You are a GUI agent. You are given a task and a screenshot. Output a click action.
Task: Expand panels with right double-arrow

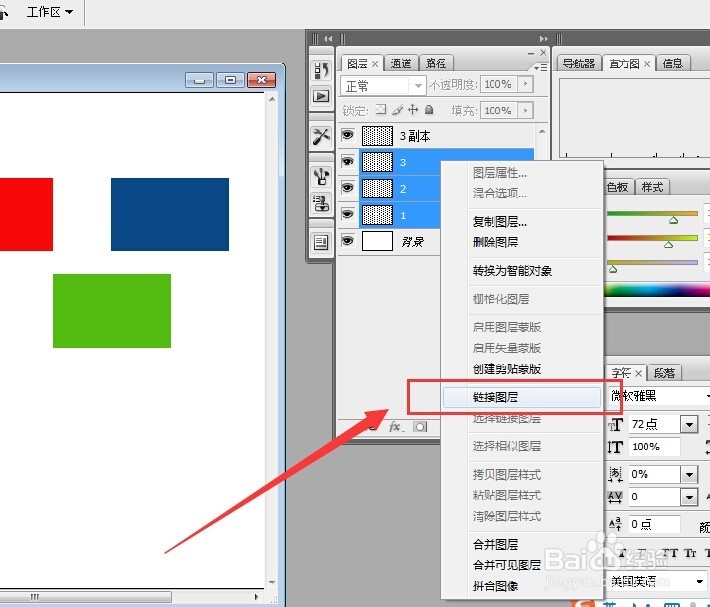click(543, 38)
